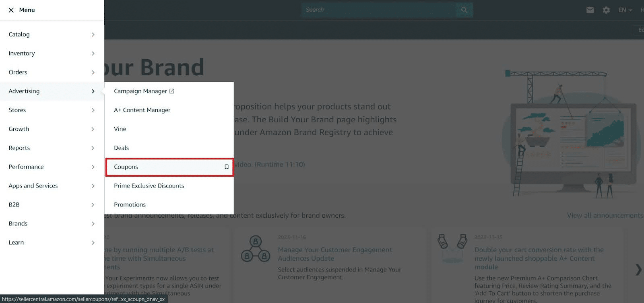Advance announcements with the right arrow
644x303 pixels.
coord(638,270)
